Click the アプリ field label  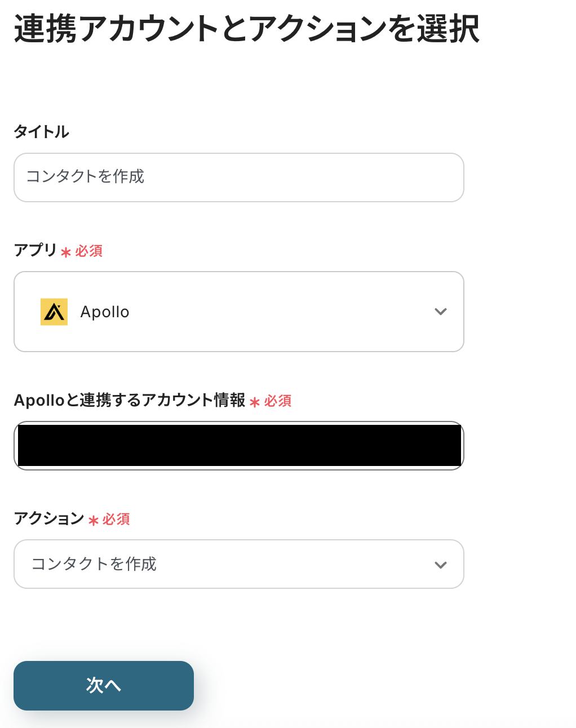(35, 250)
